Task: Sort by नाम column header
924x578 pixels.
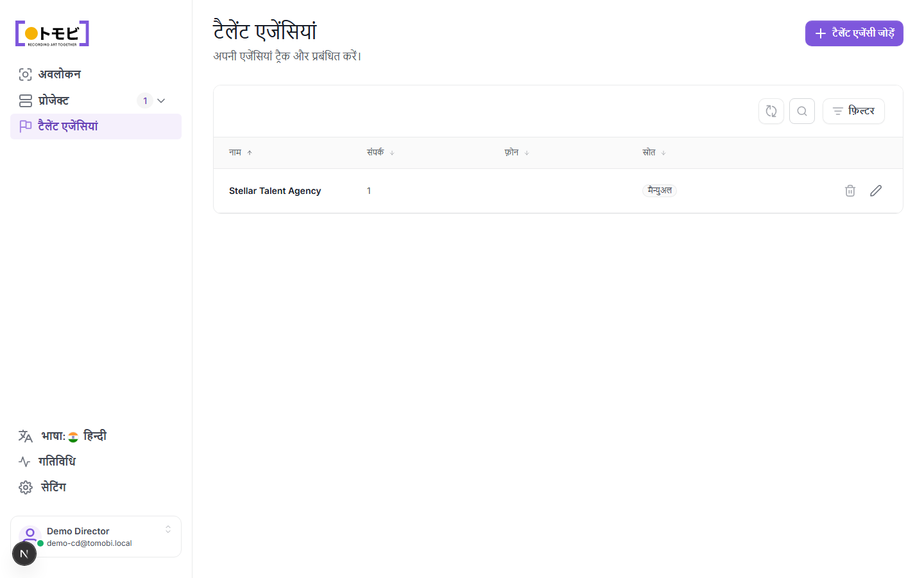Action: click(241, 153)
